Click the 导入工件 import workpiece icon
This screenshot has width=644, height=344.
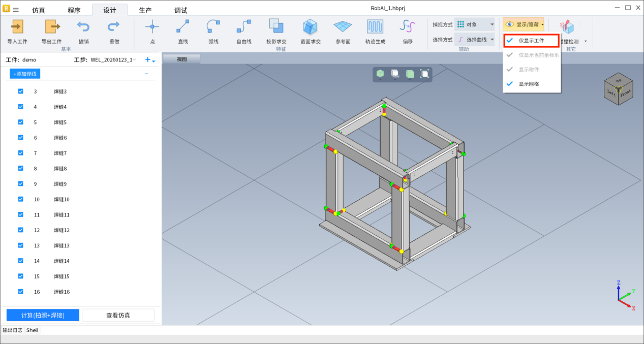point(17,26)
